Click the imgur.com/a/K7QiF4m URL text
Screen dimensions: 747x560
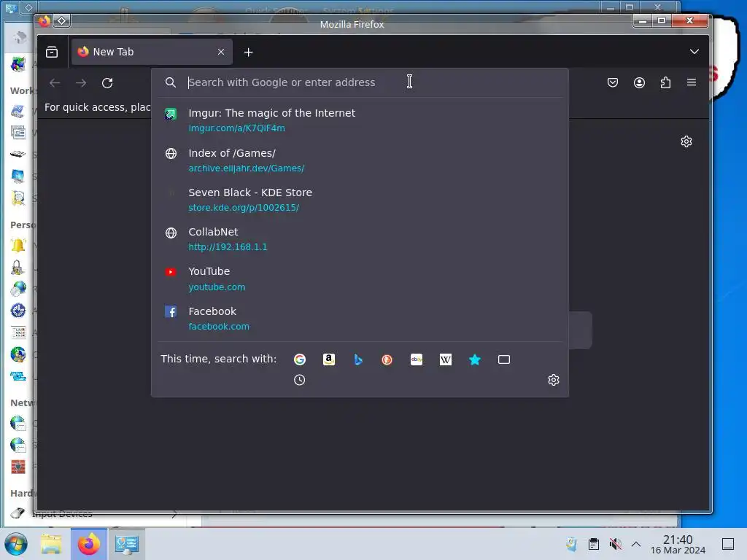pyautogui.click(x=237, y=128)
